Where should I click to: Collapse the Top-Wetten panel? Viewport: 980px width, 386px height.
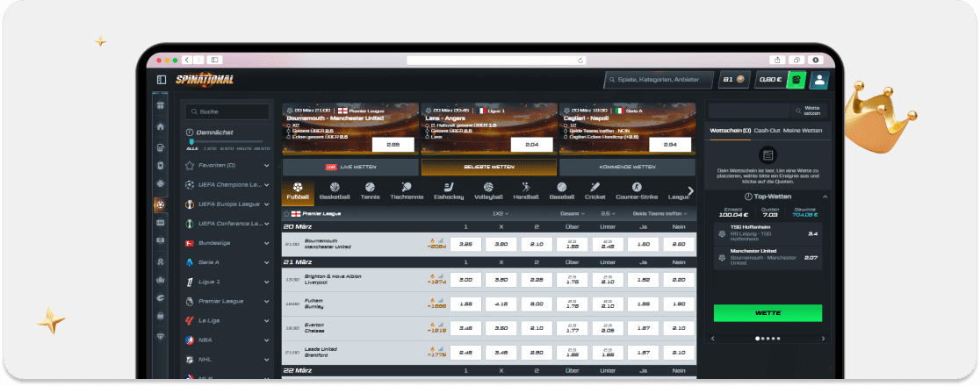[825, 197]
